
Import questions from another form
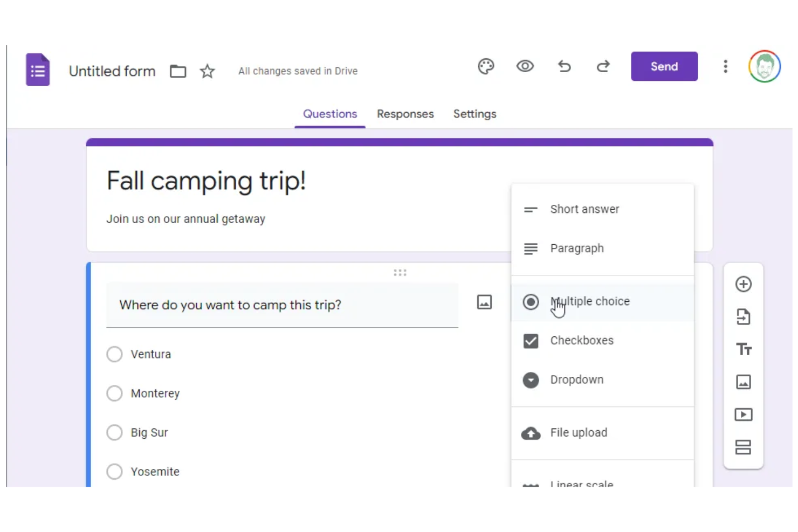744,317
